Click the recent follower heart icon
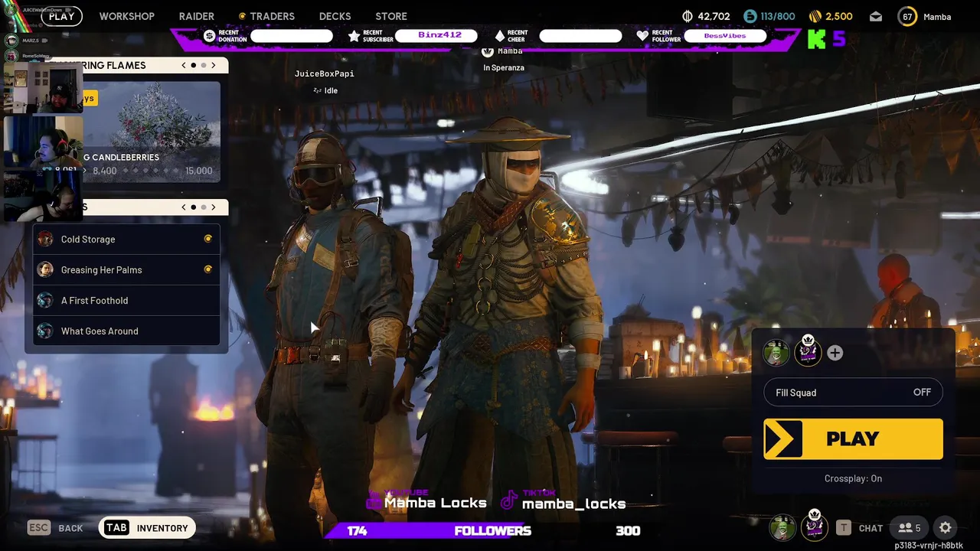This screenshot has height=551, width=980. 642,36
